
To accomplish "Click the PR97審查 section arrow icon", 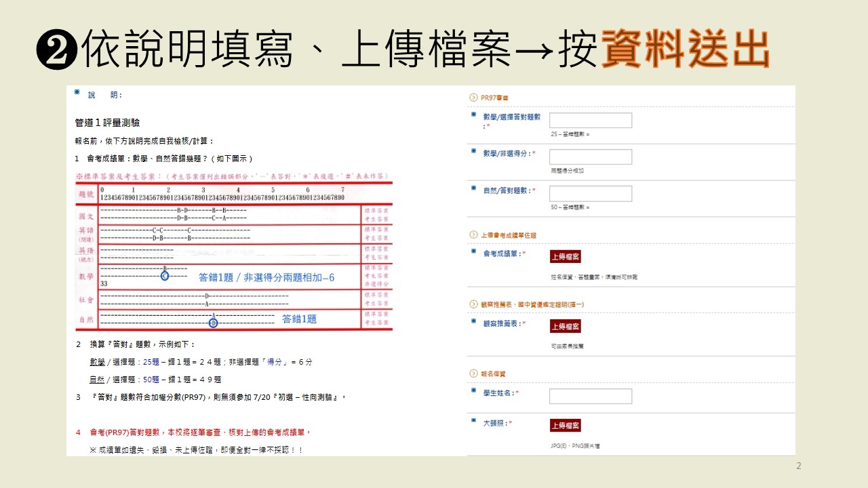I will (x=473, y=98).
